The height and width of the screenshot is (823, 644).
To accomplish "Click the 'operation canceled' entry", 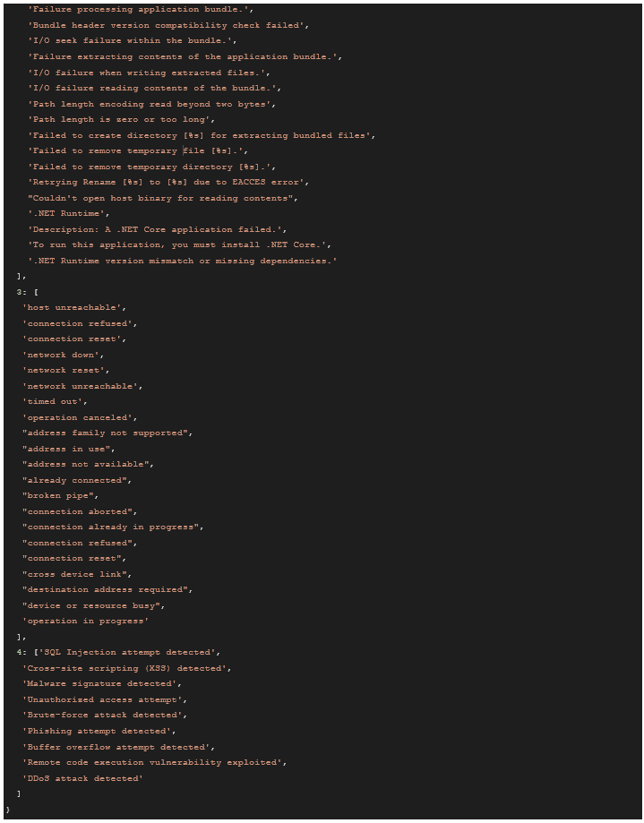I will pos(80,418).
